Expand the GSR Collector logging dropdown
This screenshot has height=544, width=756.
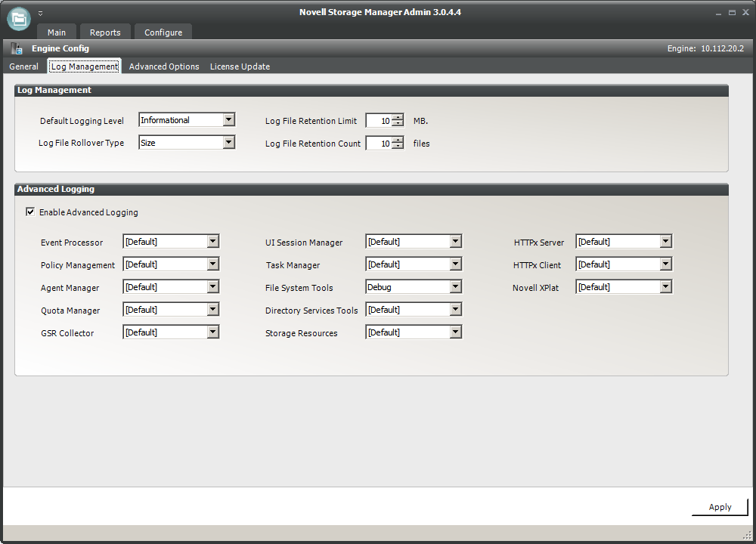(x=213, y=332)
